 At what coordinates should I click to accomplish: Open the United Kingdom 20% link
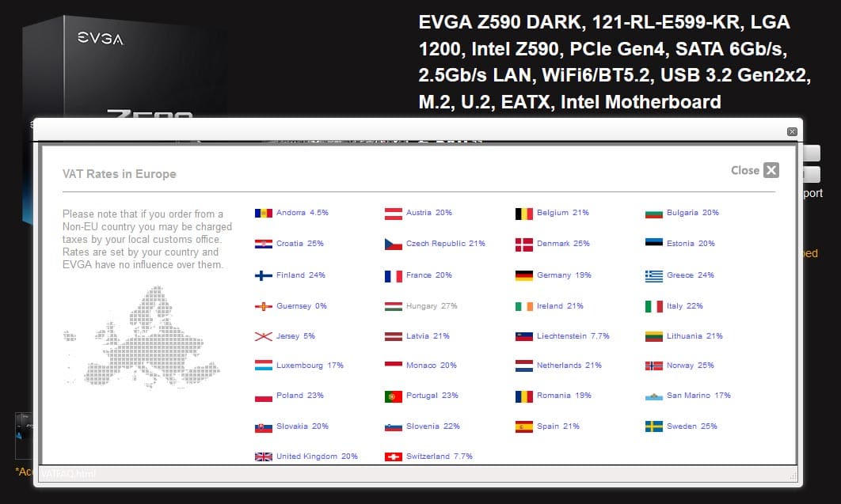[317, 457]
